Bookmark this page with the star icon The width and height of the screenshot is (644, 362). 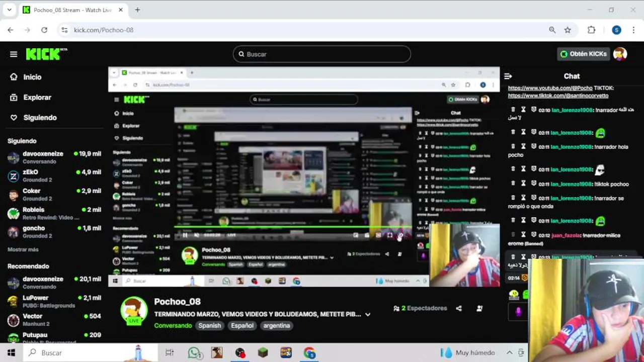(x=568, y=30)
